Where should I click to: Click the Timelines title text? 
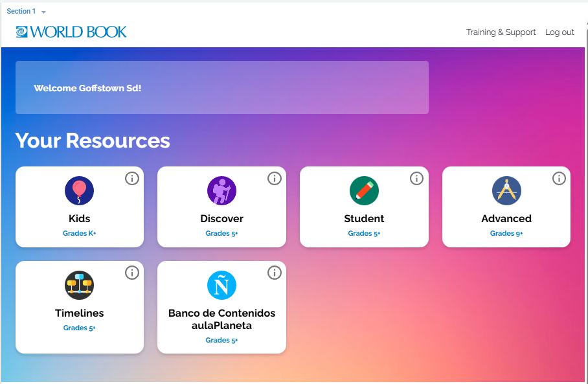[79, 313]
